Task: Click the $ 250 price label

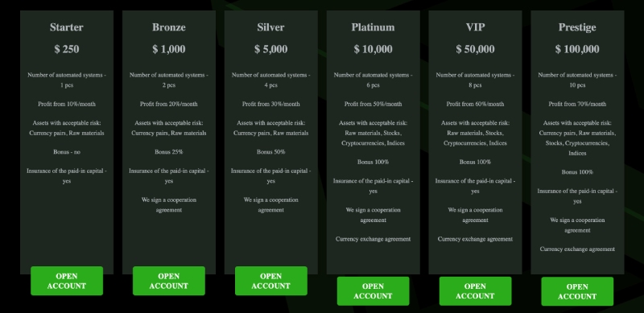Action: click(67, 49)
